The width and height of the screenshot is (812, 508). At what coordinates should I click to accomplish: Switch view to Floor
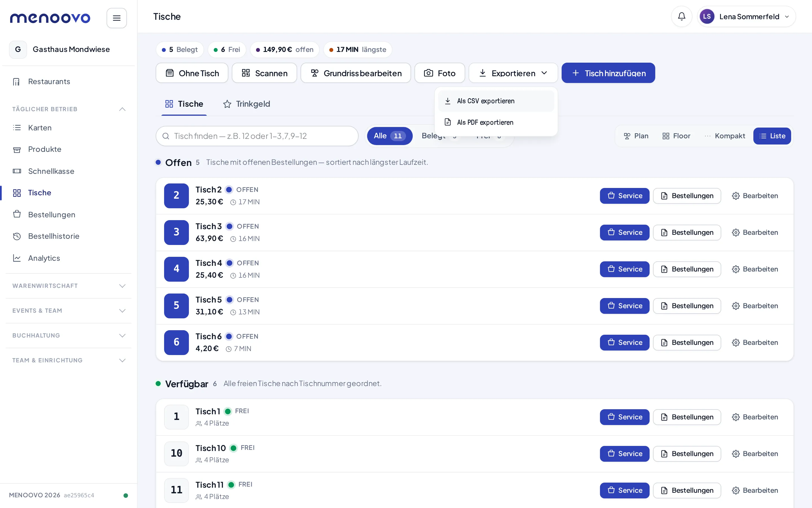click(676, 136)
